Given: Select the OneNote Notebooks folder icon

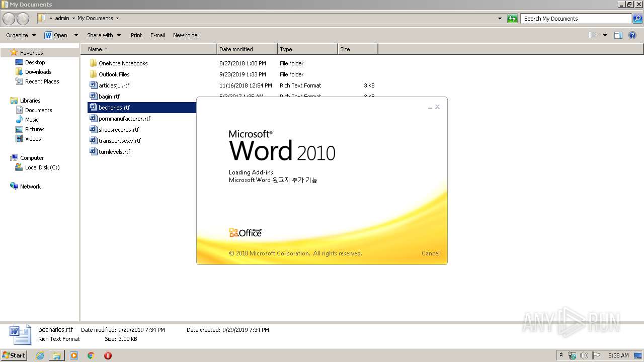Looking at the screenshot, I should click(x=93, y=63).
